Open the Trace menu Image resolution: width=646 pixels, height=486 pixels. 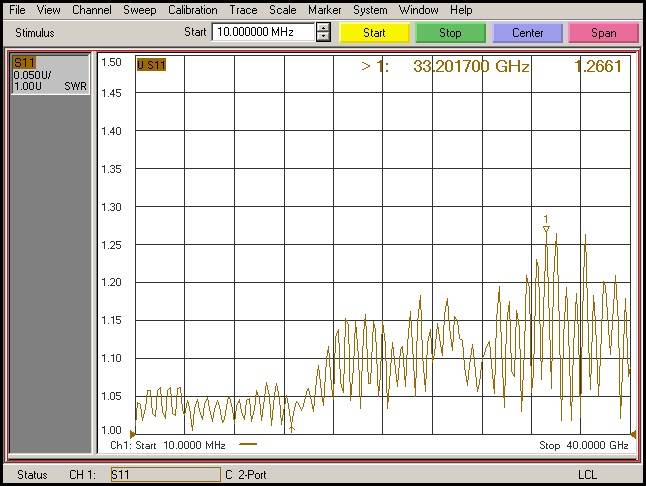pyautogui.click(x=243, y=10)
